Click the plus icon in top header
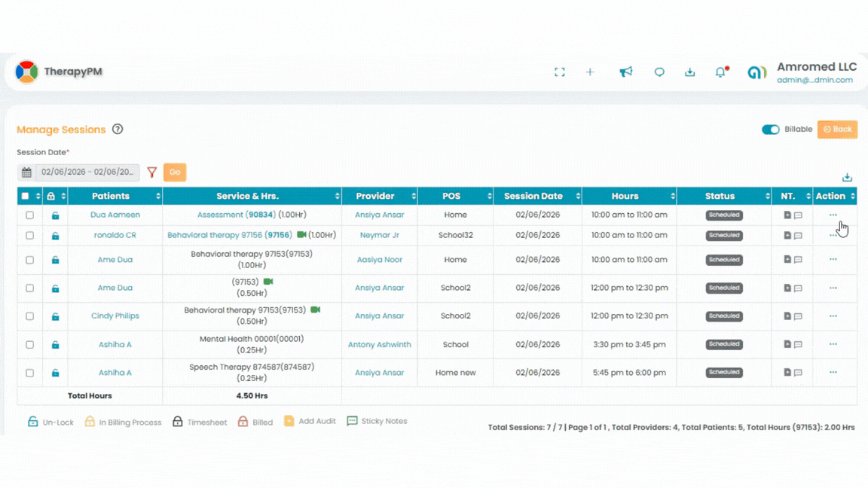 point(590,72)
